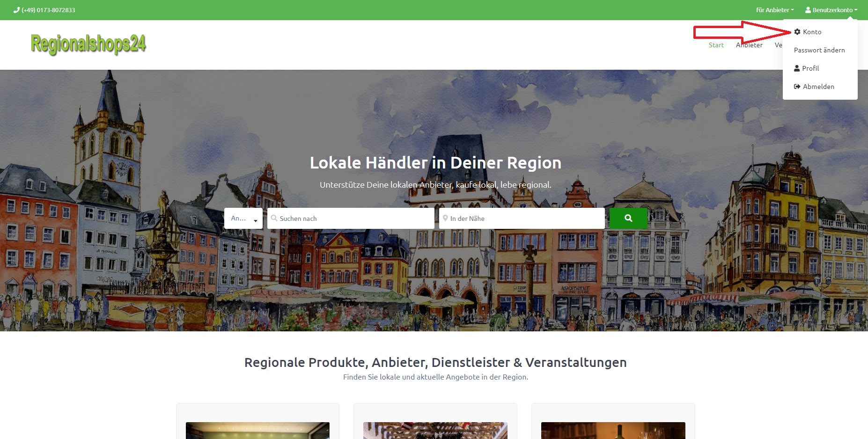Open the third offer card thumbnail

(x=613, y=431)
